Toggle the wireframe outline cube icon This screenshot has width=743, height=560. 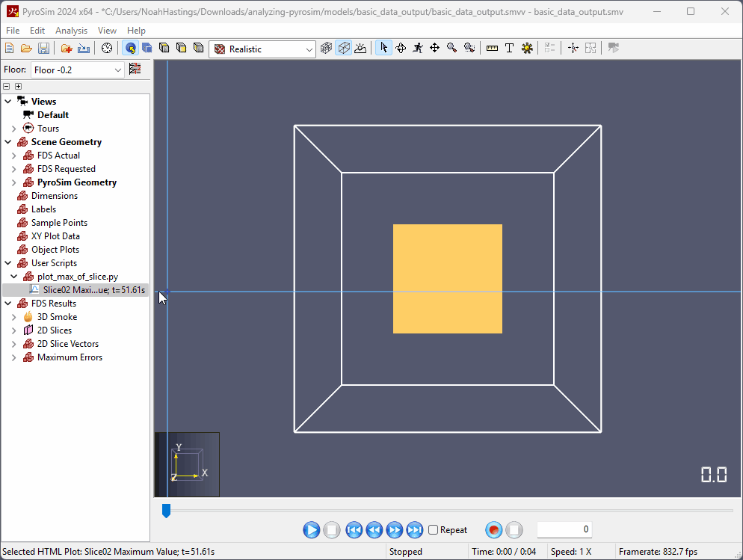click(344, 49)
